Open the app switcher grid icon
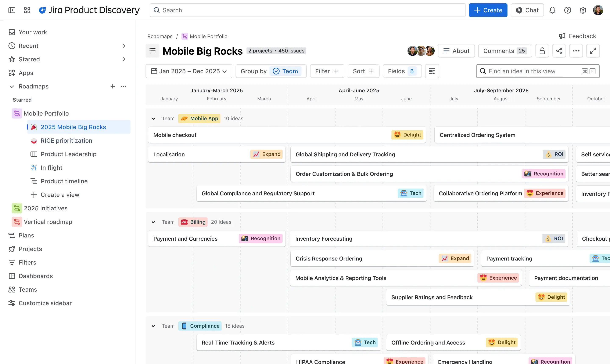Screen dimensions: 610x364 [x=27, y=10]
